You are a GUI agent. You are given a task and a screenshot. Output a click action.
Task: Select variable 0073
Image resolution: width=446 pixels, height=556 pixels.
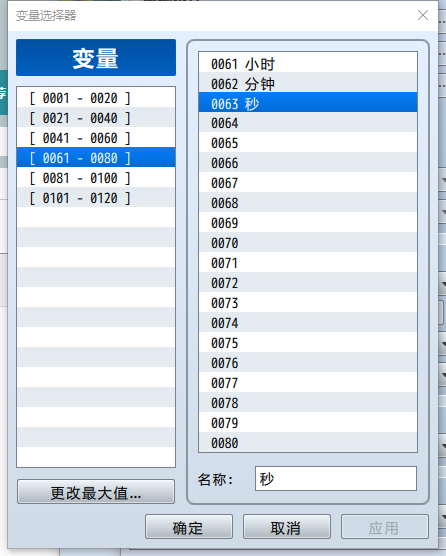pyautogui.click(x=308, y=302)
